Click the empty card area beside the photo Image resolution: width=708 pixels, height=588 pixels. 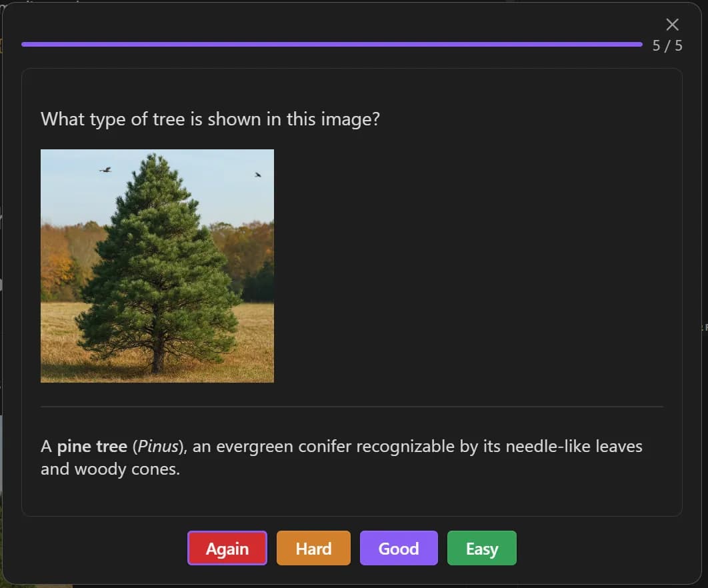[469, 266]
